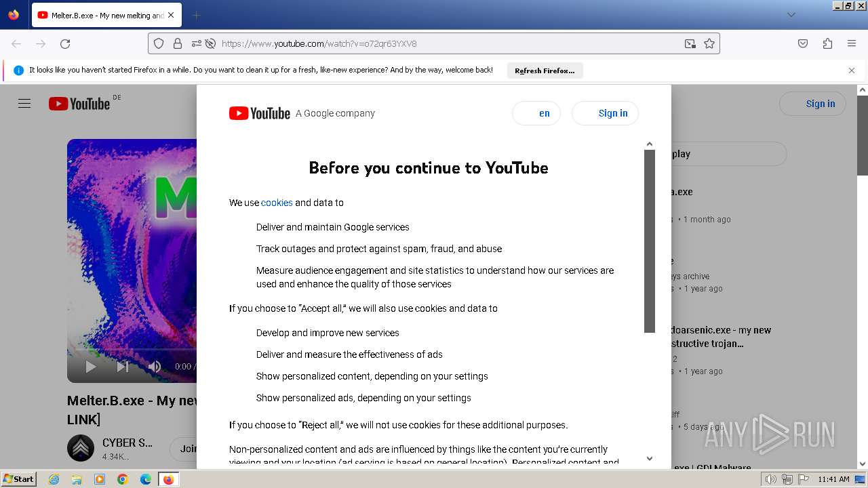This screenshot has height=488, width=868.
Task: Click the page header Sign in button
Action: [812, 104]
